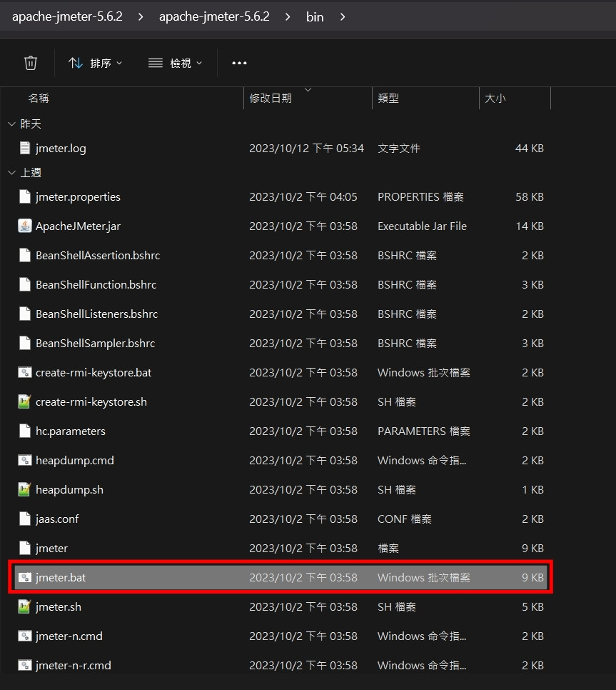Click the ApacheJMeter.jar file name
Image resolution: width=616 pixels, height=690 pixels.
(x=78, y=226)
